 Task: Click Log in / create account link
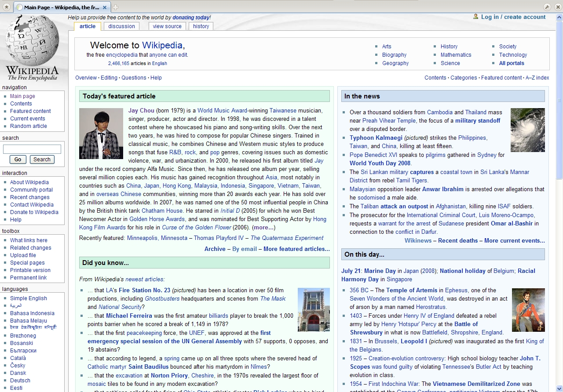(x=513, y=17)
